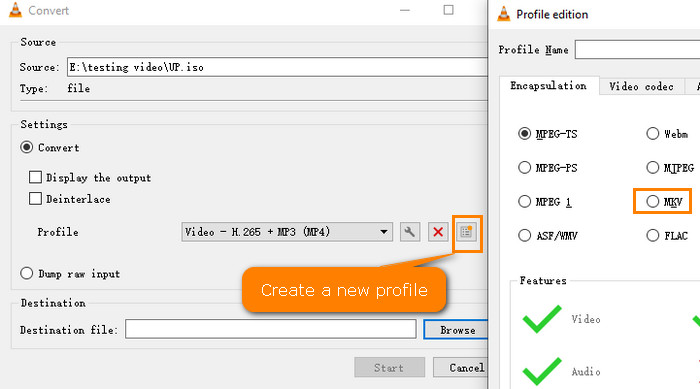The height and width of the screenshot is (389, 700).
Task: Click VLC cone icon in Profile edition
Action: click(x=504, y=14)
